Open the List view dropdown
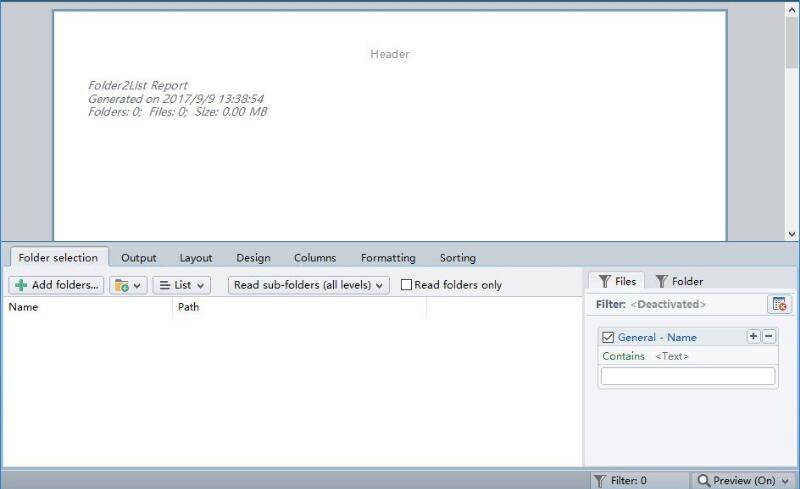 [x=182, y=285]
